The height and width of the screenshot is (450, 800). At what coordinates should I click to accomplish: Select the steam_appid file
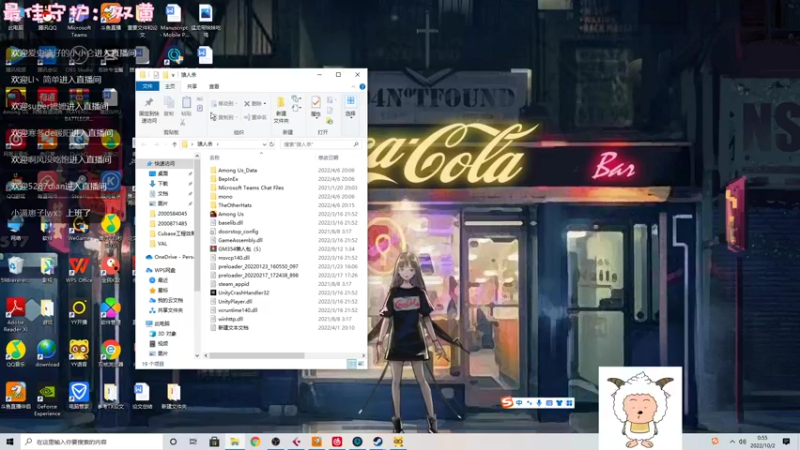pyautogui.click(x=230, y=284)
